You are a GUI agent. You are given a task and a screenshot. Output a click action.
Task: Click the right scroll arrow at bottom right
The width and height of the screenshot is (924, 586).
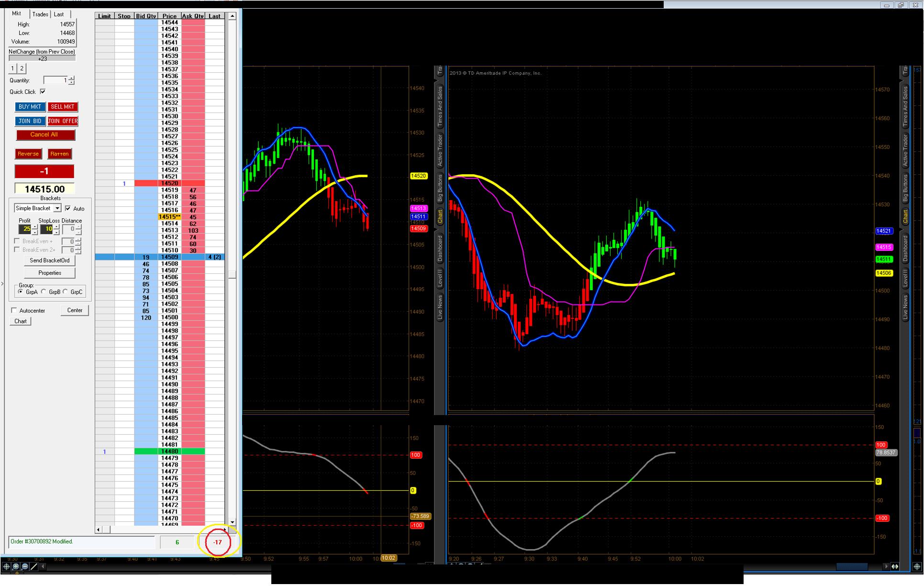[887, 566]
